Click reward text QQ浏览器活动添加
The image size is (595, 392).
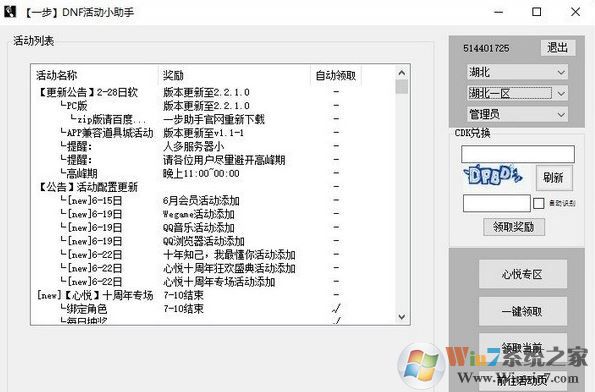[204, 241]
